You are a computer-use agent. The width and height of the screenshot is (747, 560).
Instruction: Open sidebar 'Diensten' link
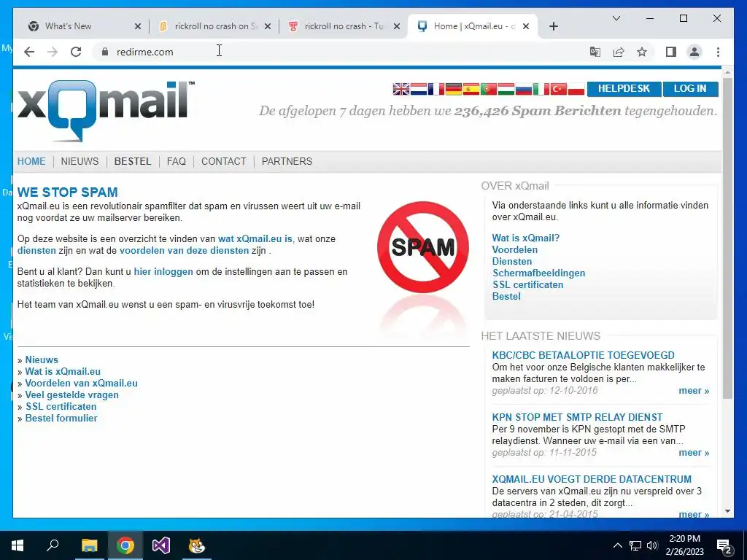pyautogui.click(x=512, y=262)
